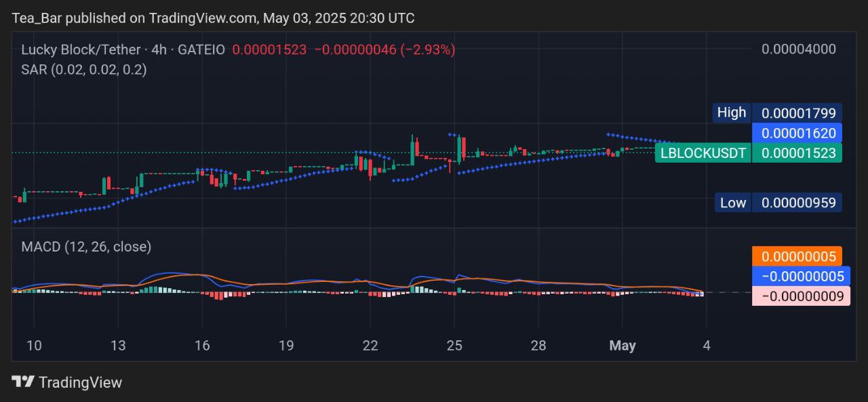Select the High label tag
This screenshot has height=402, width=868.
click(x=732, y=113)
